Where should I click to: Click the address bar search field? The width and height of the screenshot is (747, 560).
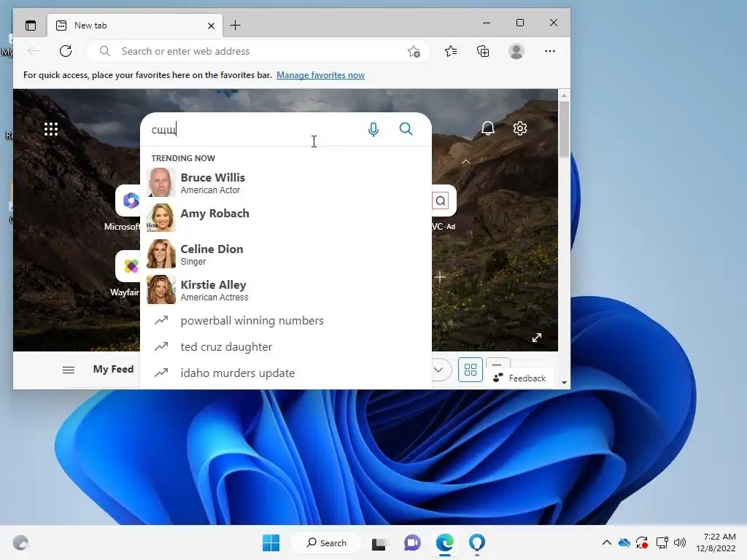click(258, 51)
